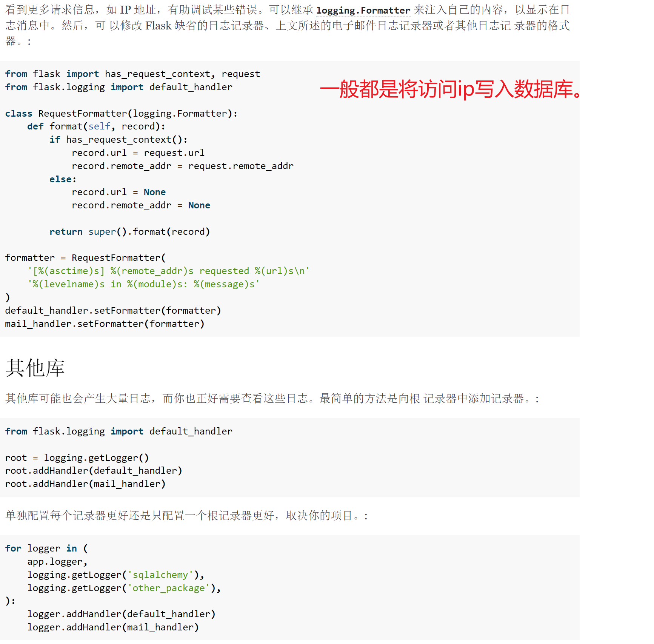Click 'mail_handler.setFormatter(formatter)' line
The width and height of the screenshot is (654, 644).
point(105,324)
